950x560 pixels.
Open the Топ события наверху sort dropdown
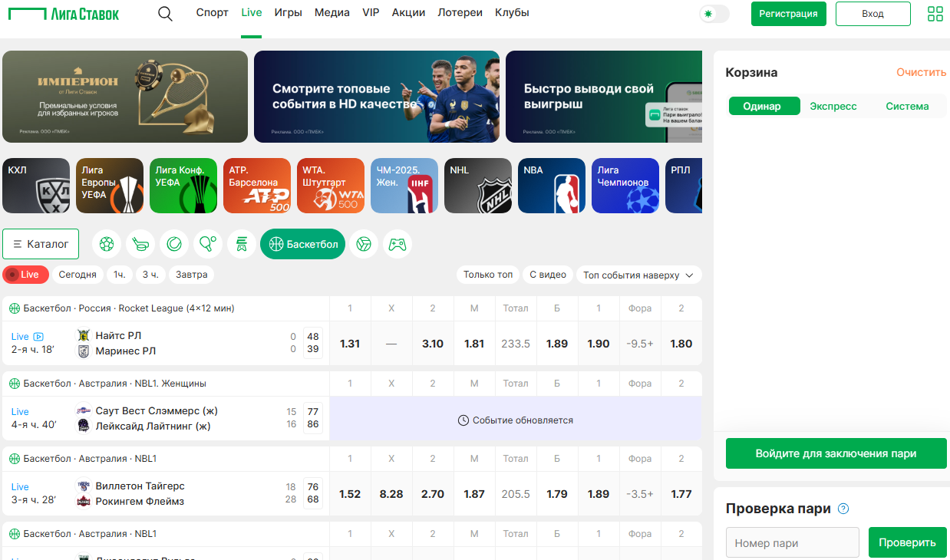click(x=639, y=275)
